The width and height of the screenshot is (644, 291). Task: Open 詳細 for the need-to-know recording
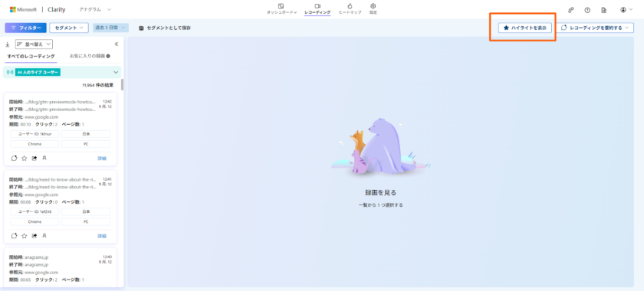(102, 236)
